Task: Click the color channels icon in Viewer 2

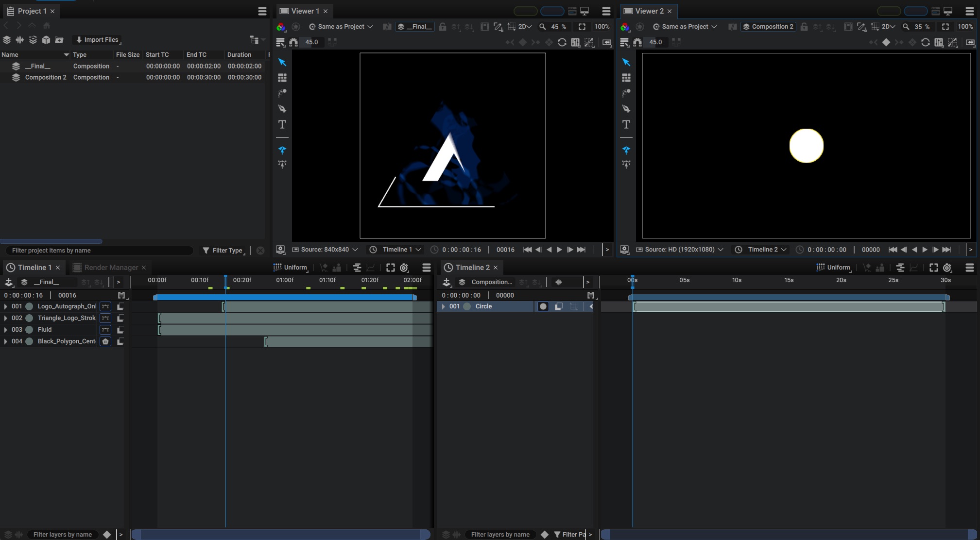Action: pos(625,27)
